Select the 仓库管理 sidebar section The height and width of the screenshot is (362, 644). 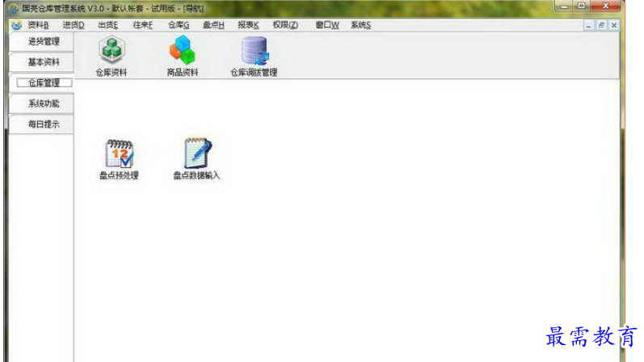(x=41, y=82)
